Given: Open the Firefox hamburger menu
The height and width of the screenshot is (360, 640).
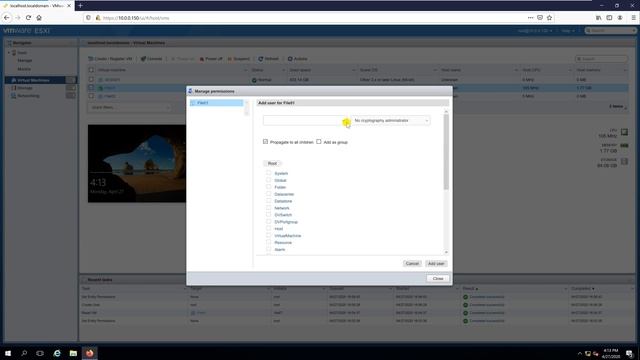Looking at the screenshot, I should 633,18.
